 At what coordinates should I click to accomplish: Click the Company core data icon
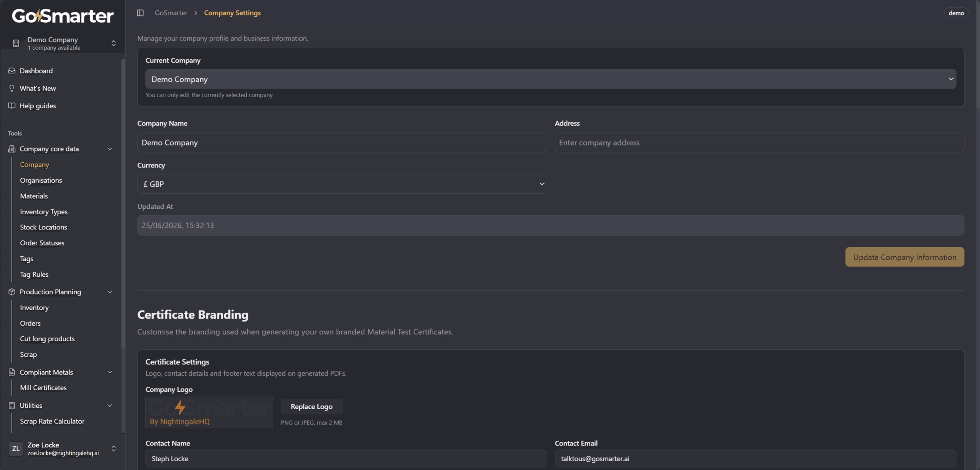[12, 149]
